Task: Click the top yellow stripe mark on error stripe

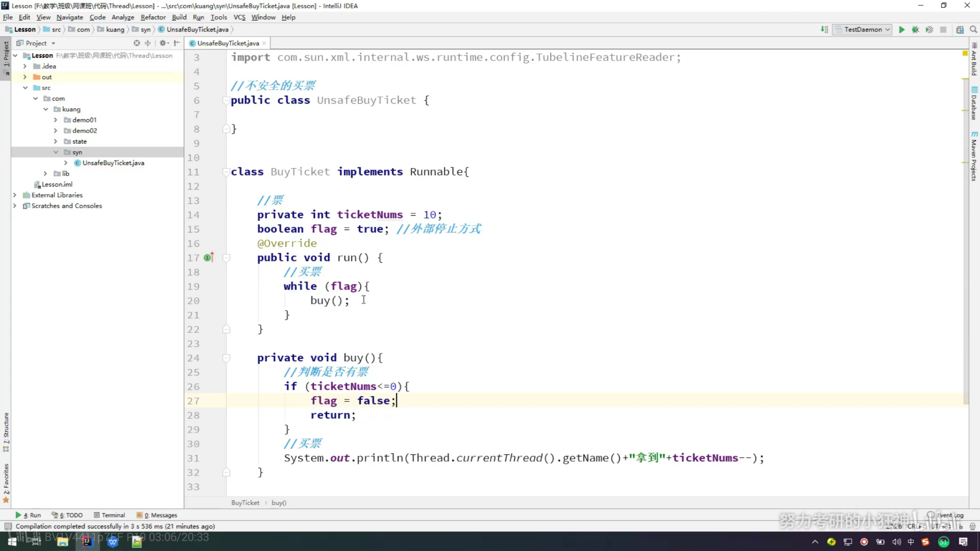Action: coord(965,79)
